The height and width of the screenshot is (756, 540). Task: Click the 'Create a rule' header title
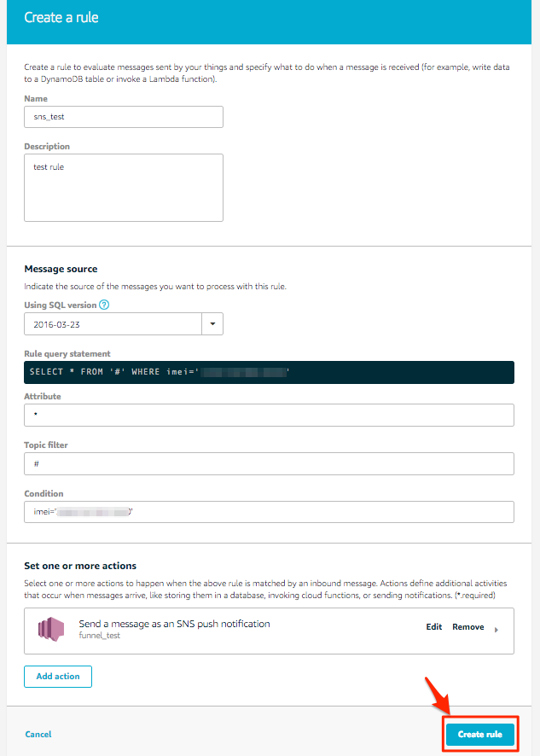point(61,17)
